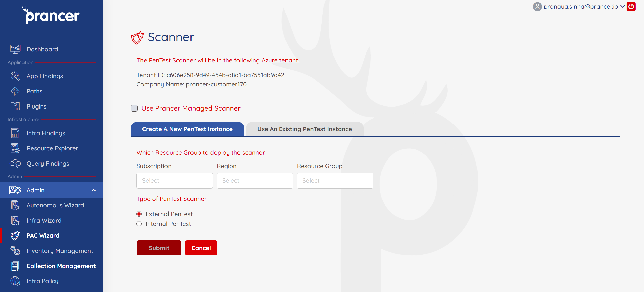Click the Paths signpost icon

15,91
